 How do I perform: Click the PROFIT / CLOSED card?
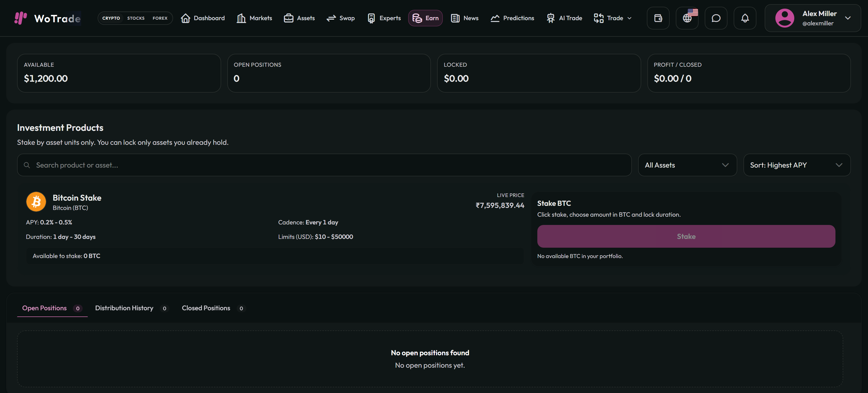[749, 73]
